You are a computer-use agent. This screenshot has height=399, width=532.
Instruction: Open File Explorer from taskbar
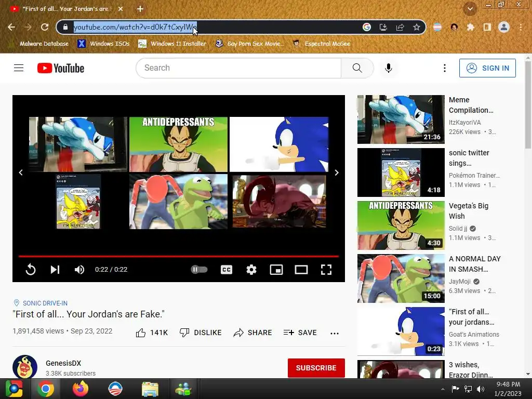click(x=150, y=389)
